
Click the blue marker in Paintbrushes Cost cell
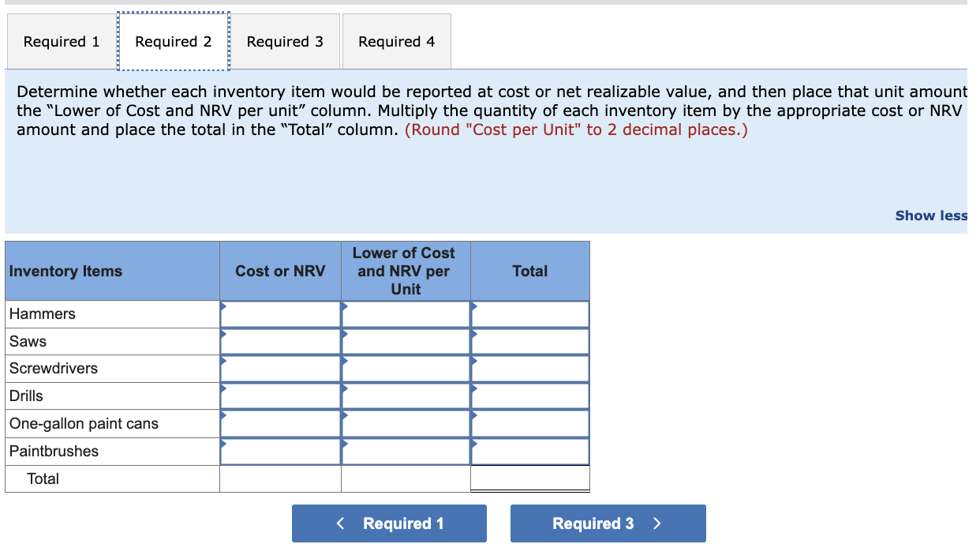point(223,442)
